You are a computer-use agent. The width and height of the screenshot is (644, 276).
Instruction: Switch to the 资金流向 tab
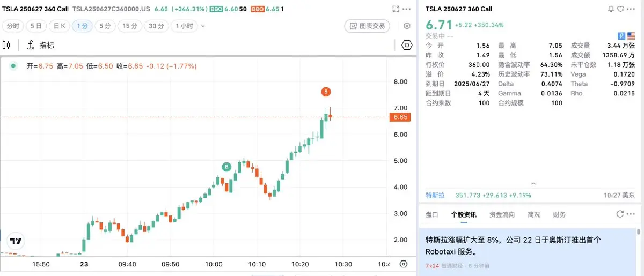(502, 214)
